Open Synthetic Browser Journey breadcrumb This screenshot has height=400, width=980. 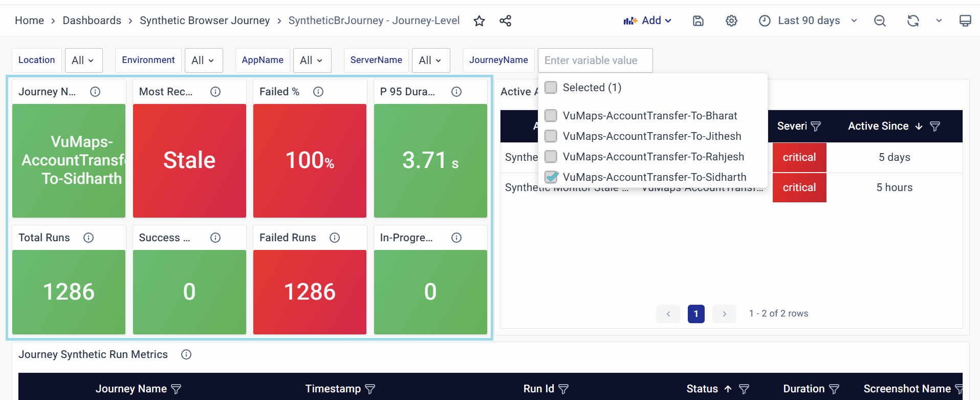[205, 20]
